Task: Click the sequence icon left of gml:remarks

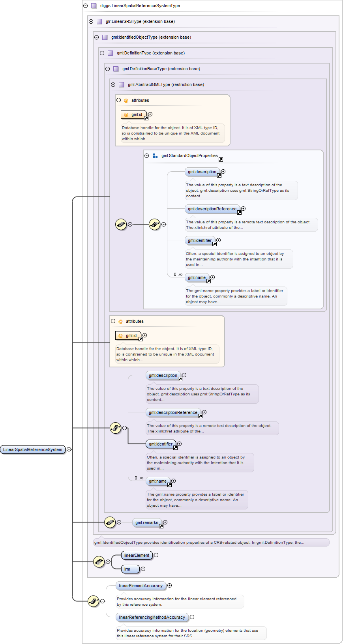Action: coord(110,522)
